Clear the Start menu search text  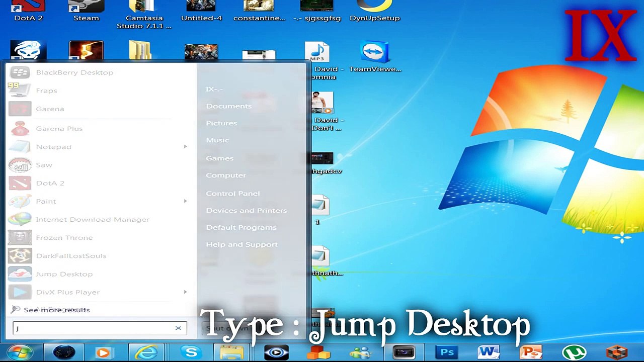[178, 328]
